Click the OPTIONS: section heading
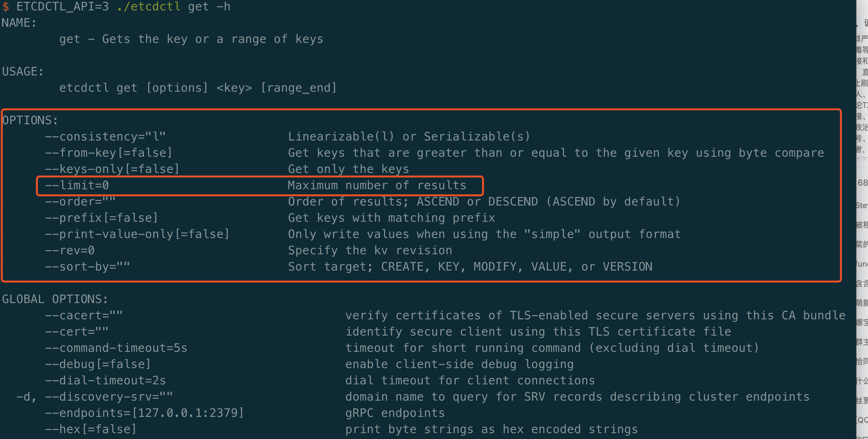Image resolution: width=868 pixels, height=439 pixels. point(30,120)
